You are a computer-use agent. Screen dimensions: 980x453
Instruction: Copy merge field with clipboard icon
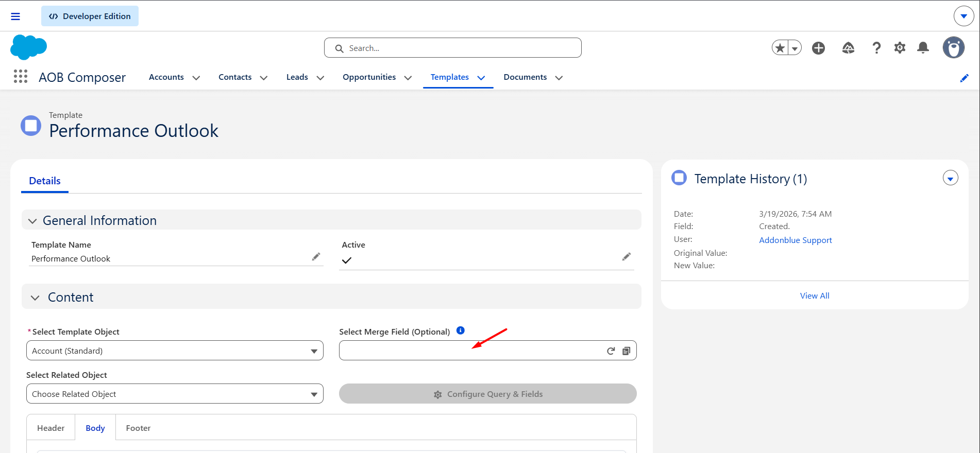pyautogui.click(x=626, y=351)
